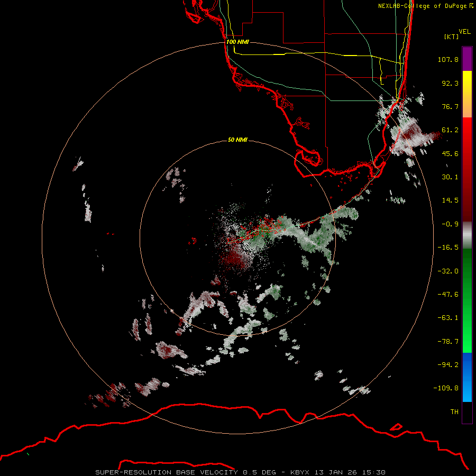
Task: Click the 100 NMI range ring label
Action: tap(237, 42)
